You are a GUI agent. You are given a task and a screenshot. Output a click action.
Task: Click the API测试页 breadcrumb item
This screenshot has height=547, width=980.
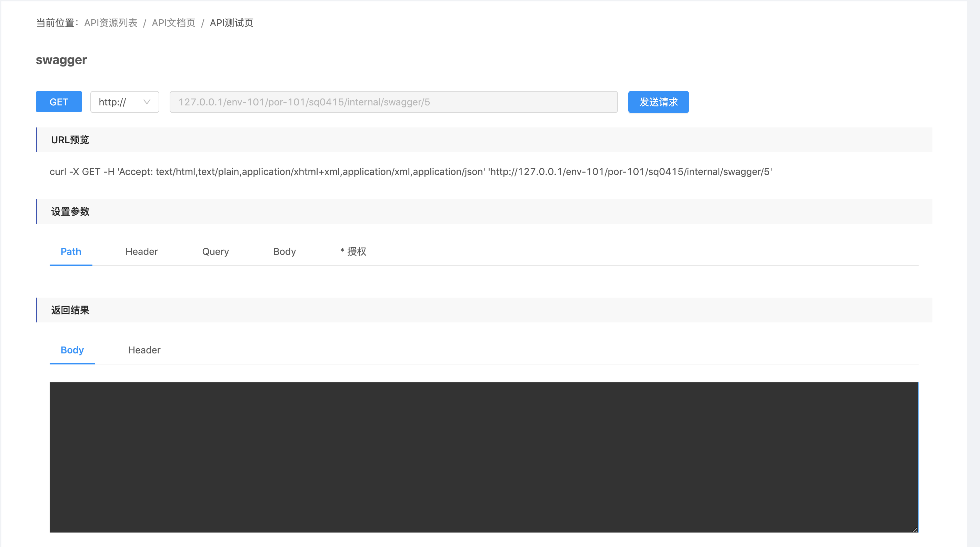(231, 23)
